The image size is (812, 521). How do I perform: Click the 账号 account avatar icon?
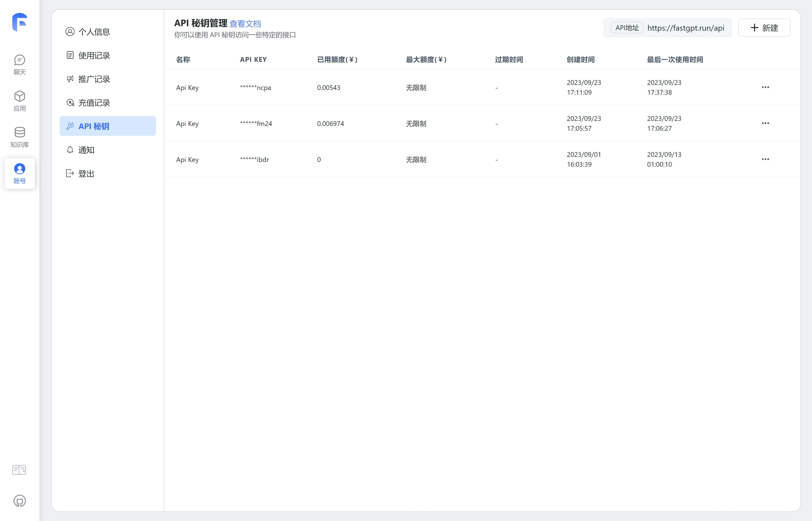click(x=20, y=168)
